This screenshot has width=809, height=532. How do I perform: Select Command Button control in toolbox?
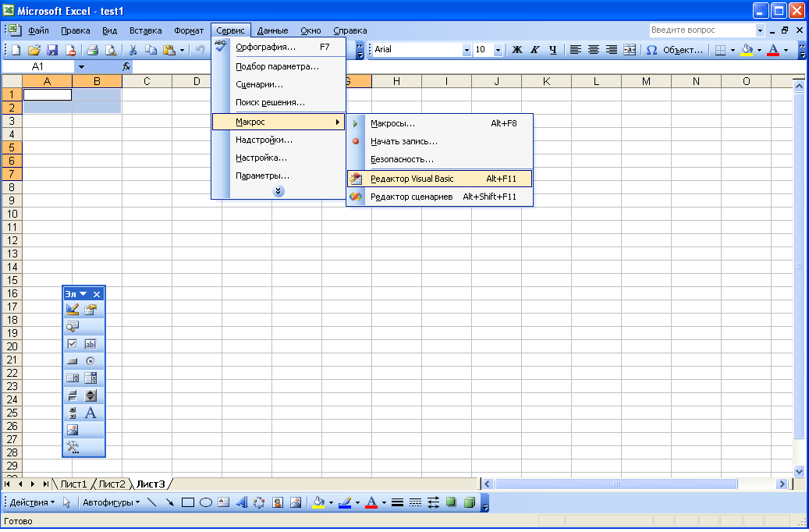click(73, 361)
